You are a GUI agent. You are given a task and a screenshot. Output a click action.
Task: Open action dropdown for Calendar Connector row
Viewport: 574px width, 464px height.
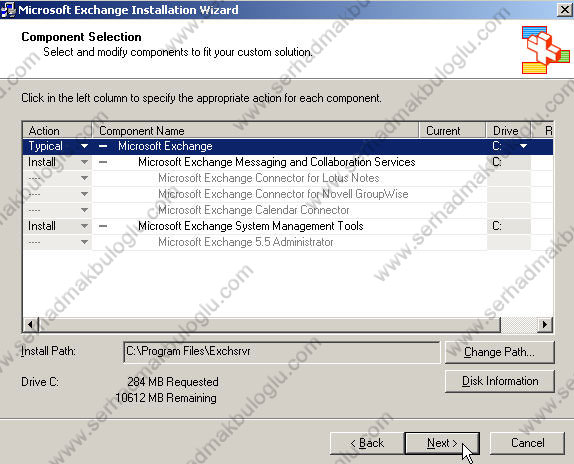(x=84, y=210)
